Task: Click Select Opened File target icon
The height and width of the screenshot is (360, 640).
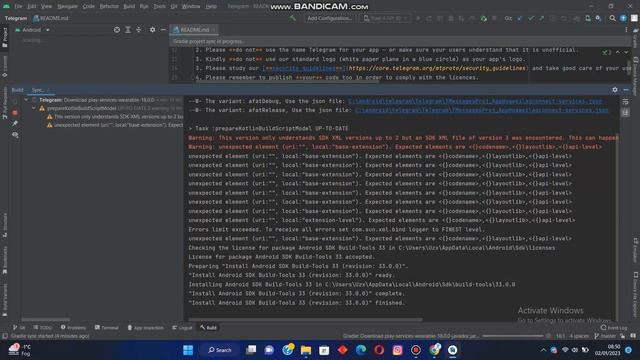Action: 117,30
